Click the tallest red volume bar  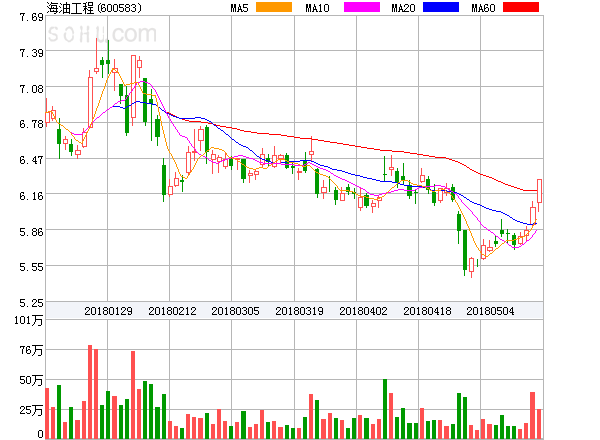90,392
